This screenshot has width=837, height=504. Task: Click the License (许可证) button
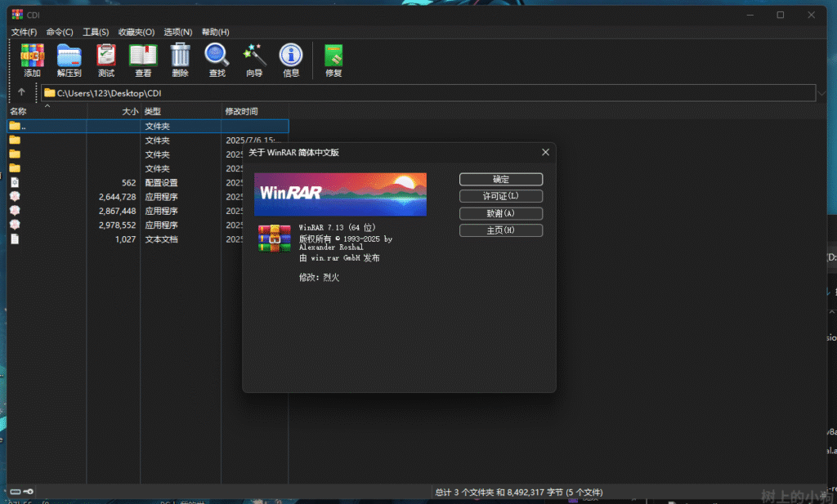tap(500, 196)
